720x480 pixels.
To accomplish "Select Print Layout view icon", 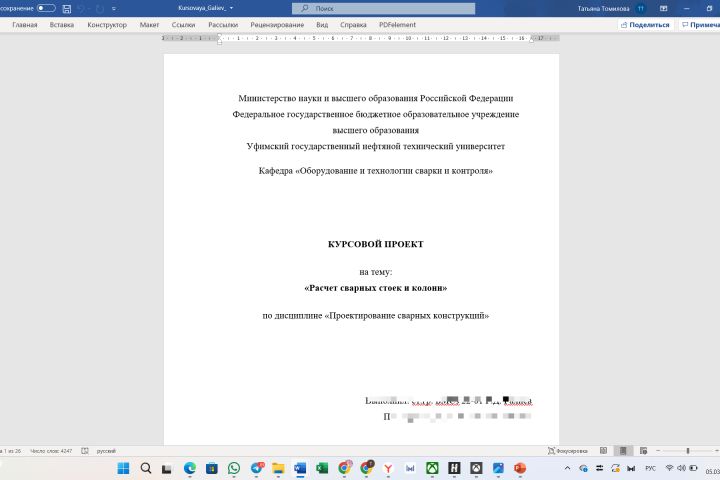I will pyautogui.click(x=623, y=451).
